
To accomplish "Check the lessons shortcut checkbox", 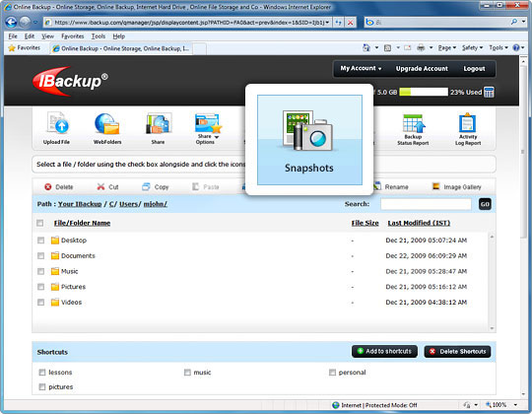I will pyautogui.click(x=42, y=373).
